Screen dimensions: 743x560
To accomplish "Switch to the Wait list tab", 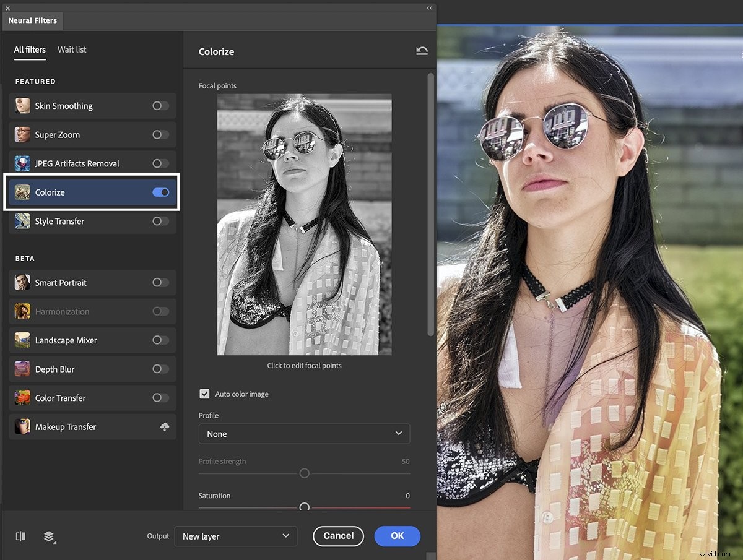I will pyautogui.click(x=71, y=50).
